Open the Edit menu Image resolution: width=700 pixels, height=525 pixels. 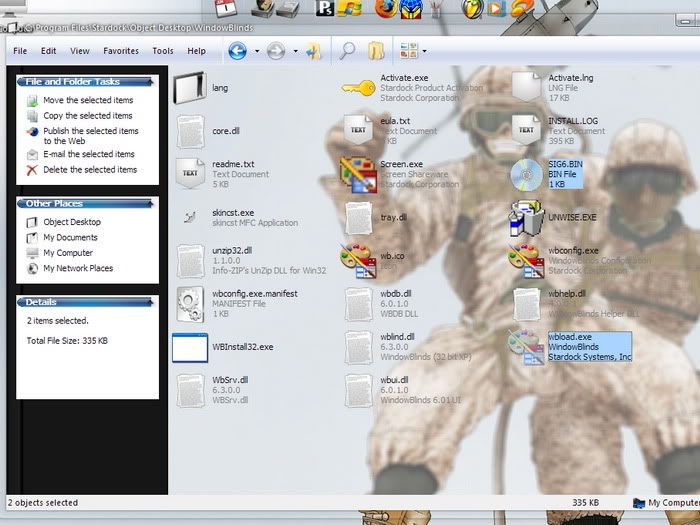point(48,51)
